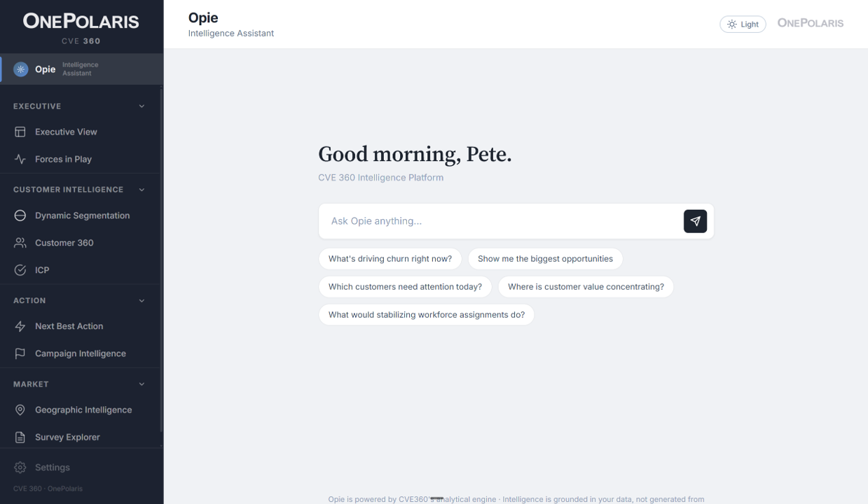Click the Next Best Action lightning icon

coord(19,325)
